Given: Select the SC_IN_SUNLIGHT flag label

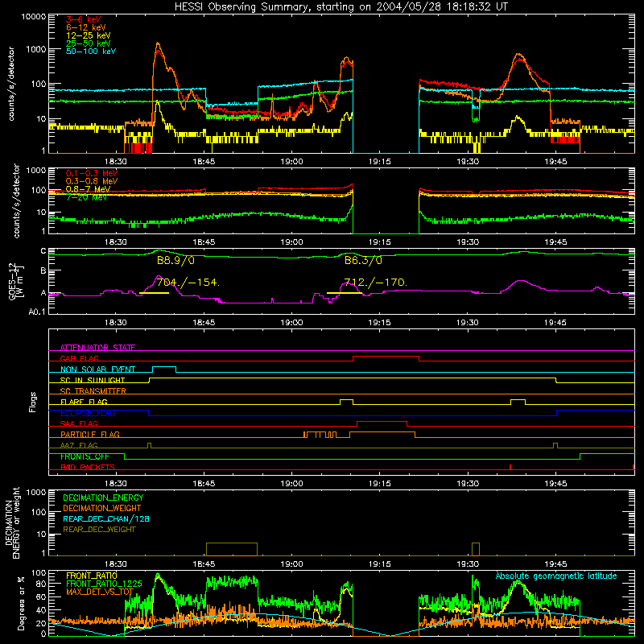Looking at the screenshot, I should pyautogui.click(x=93, y=380).
